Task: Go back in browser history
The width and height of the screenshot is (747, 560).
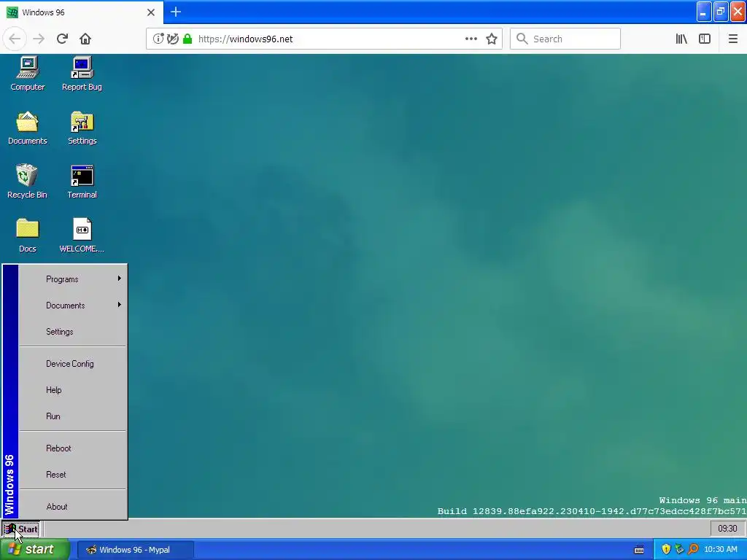Action: 15,39
